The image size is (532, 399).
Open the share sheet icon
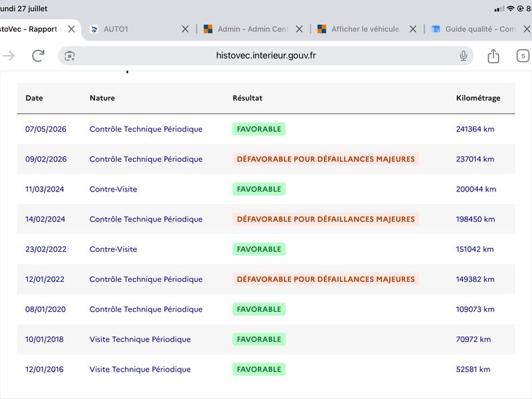(493, 56)
